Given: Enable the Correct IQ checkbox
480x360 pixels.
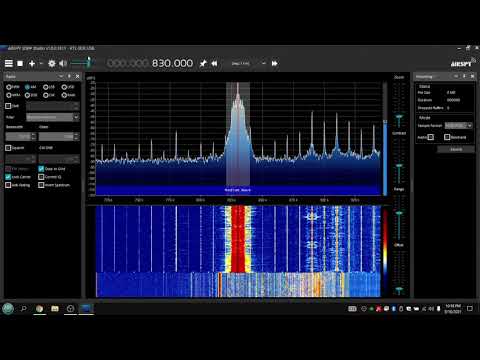Looking at the screenshot, I should click(41, 177).
